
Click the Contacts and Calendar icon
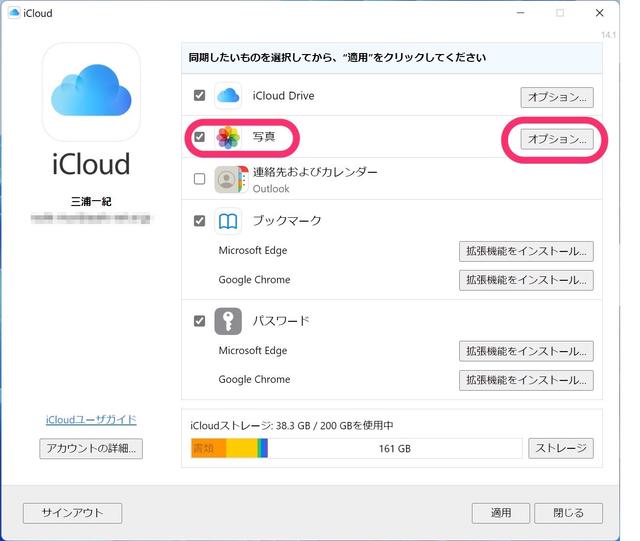(230, 180)
